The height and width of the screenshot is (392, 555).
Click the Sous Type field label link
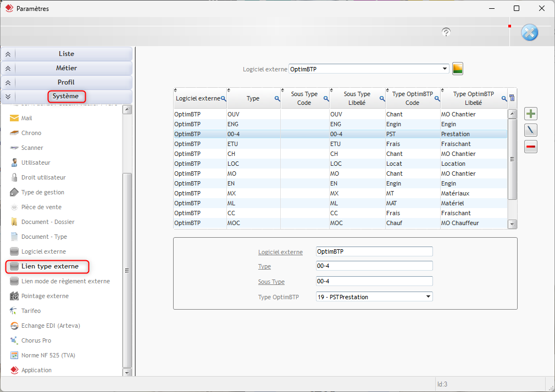271,282
